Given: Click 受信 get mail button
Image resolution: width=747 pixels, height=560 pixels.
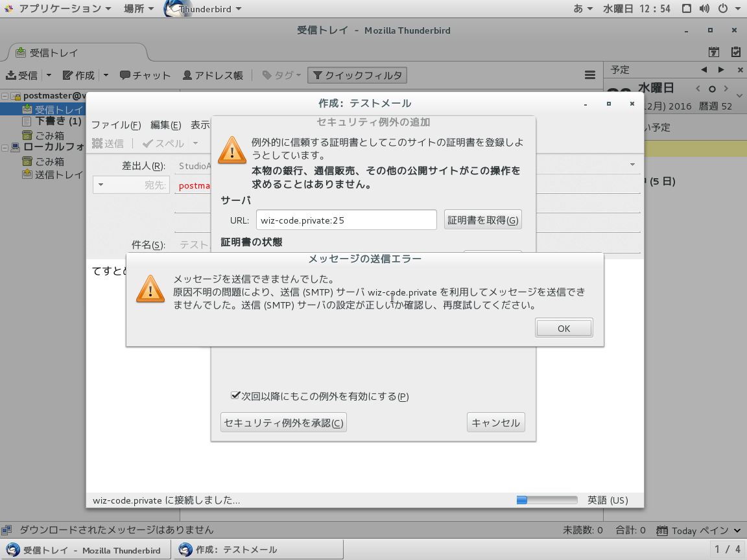Looking at the screenshot, I should tap(22, 75).
